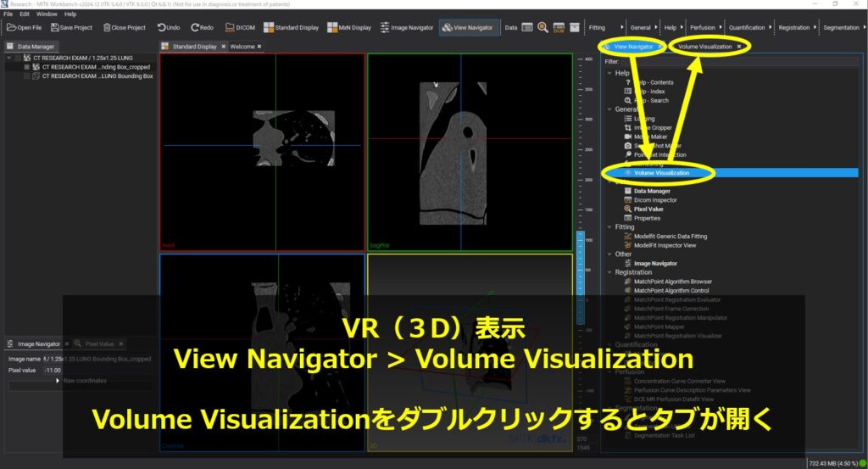Open the File menu
Viewport: 868px width, 469px height.
click(8, 14)
